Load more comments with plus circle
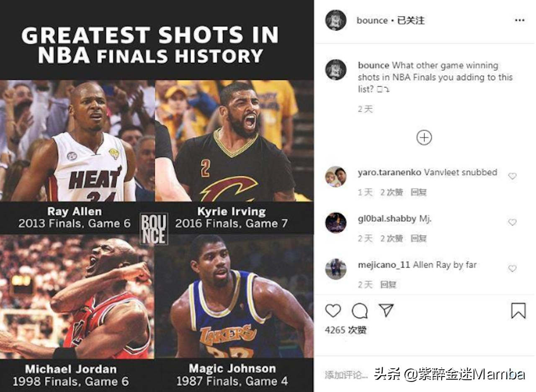The image size is (536, 392). (x=424, y=138)
